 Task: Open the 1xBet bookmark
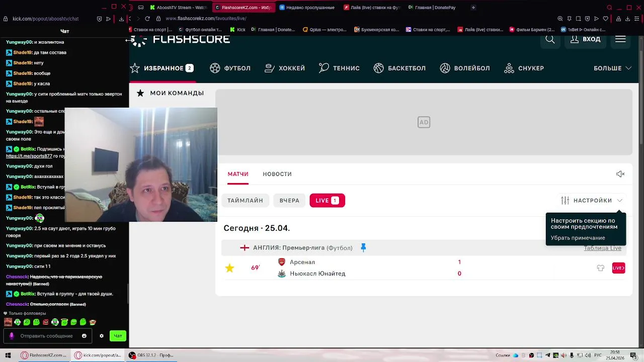tap(584, 30)
